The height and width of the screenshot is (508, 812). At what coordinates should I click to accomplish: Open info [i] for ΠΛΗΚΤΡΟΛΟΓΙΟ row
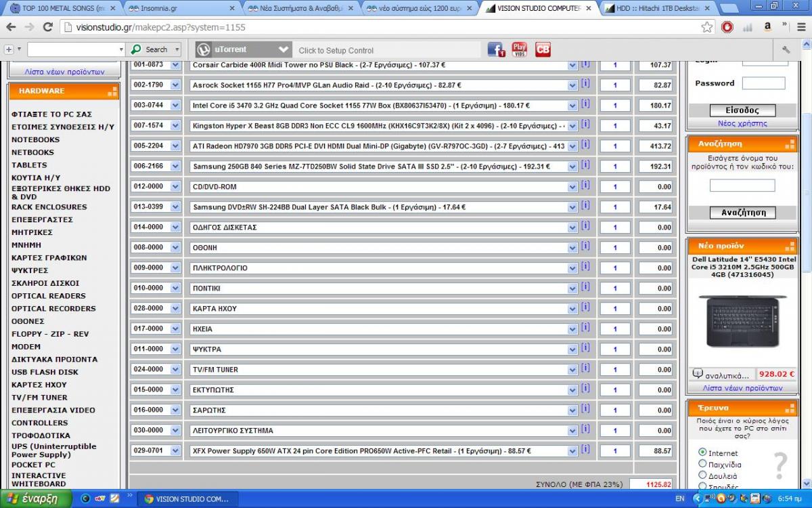[x=585, y=267]
